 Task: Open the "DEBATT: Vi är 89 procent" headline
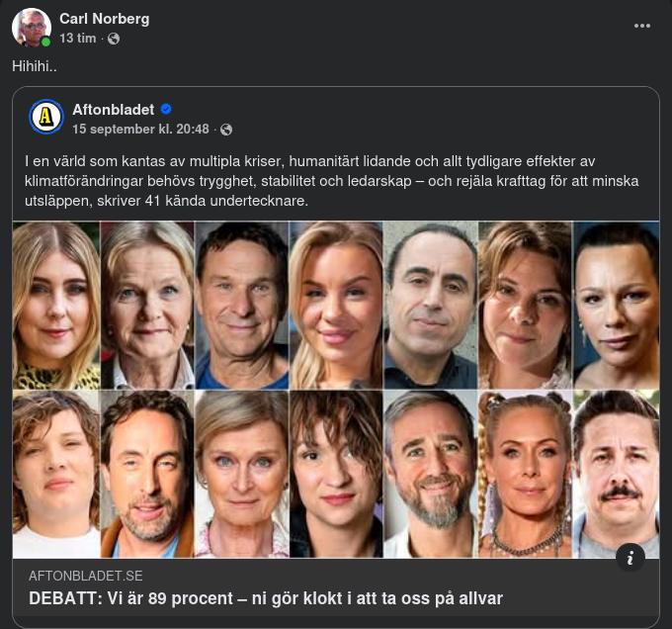click(265, 598)
